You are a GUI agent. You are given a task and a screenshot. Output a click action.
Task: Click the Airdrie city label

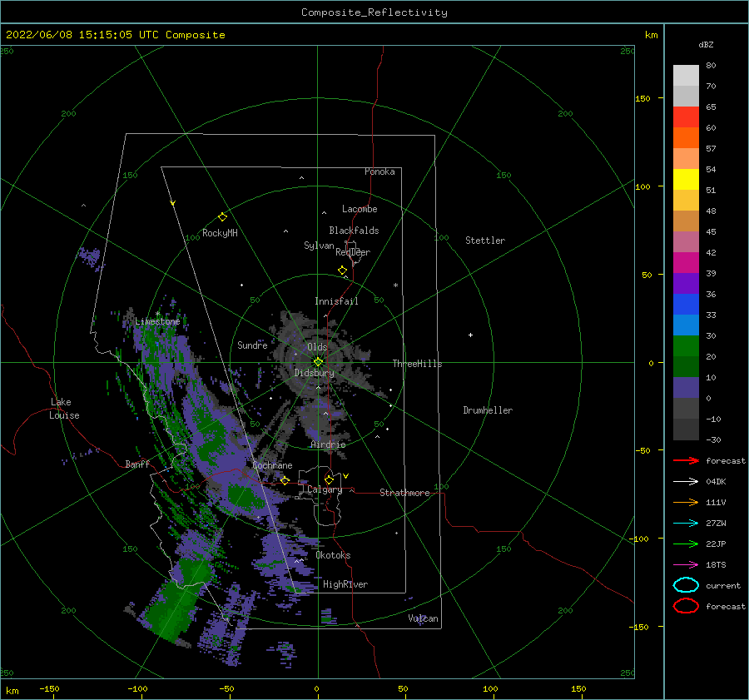pos(328,444)
